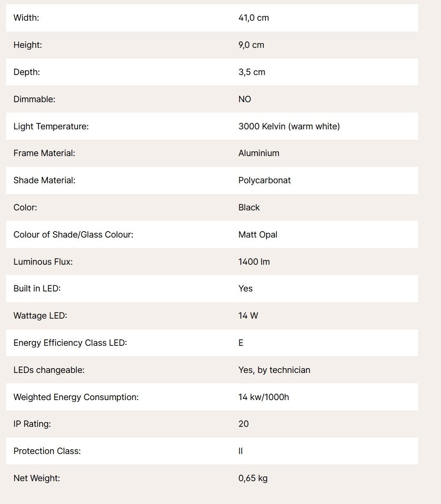Select the Black color value
Viewport: 441px width, 504px height.
click(x=249, y=207)
